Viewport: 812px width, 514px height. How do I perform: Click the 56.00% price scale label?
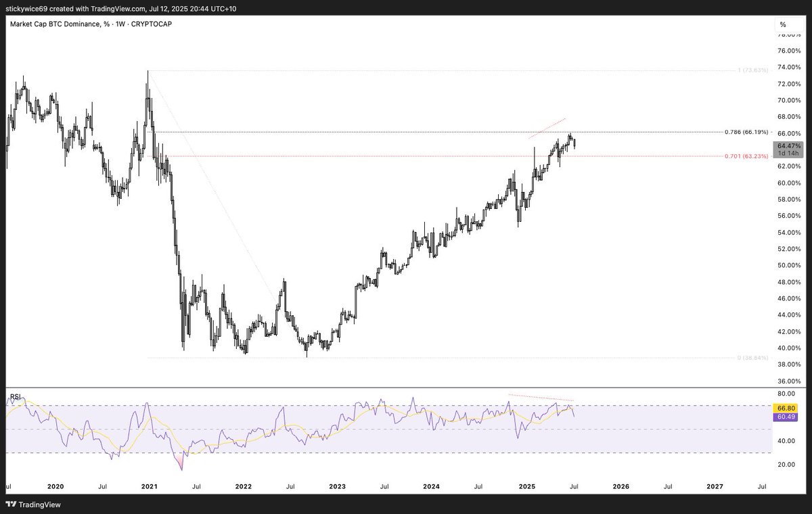tap(788, 216)
